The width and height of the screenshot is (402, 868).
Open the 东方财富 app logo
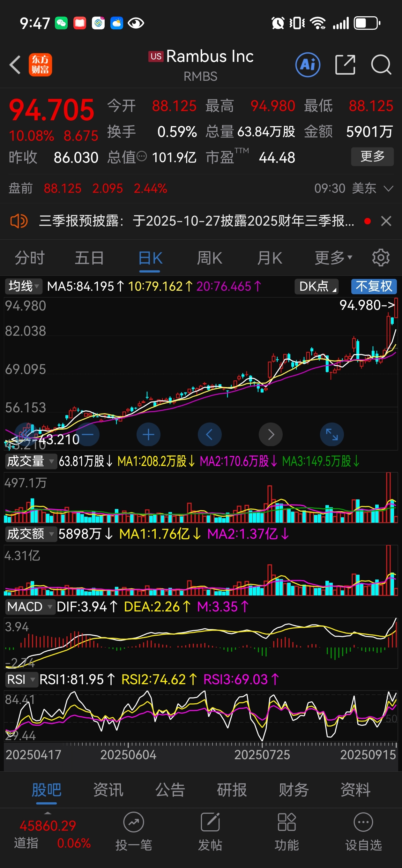coord(40,65)
